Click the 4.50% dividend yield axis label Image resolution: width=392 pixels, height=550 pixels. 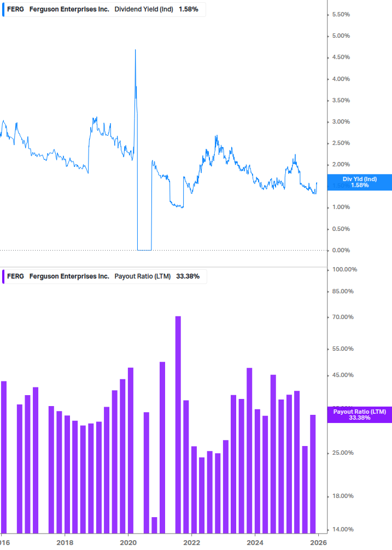(341, 57)
